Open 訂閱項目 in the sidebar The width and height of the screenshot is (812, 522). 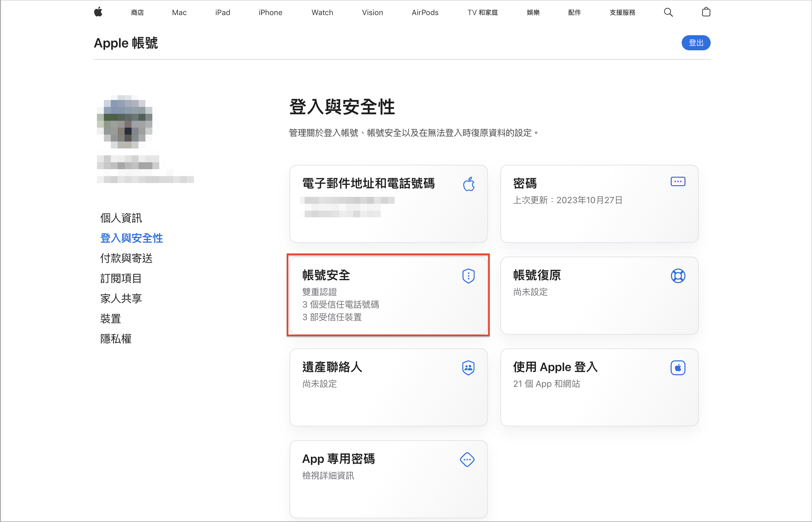click(121, 278)
